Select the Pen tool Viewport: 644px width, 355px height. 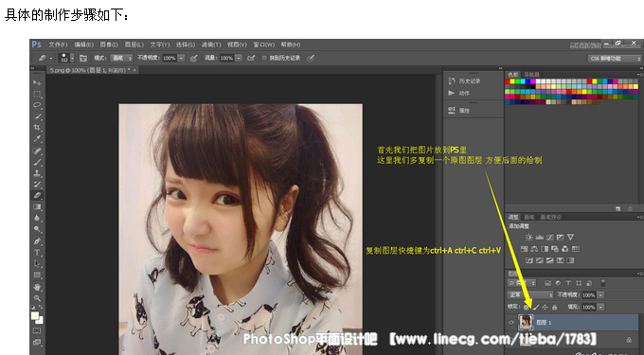point(37,241)
